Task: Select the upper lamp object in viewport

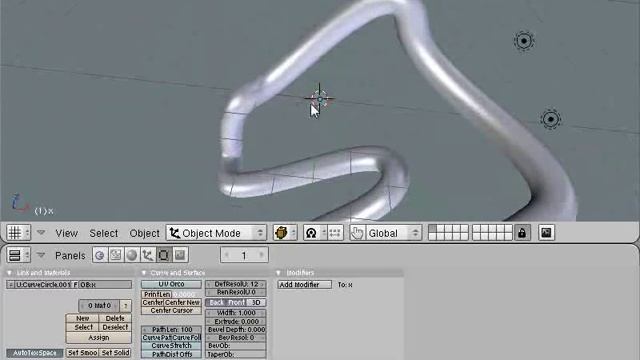Action: tap(524, 41)
